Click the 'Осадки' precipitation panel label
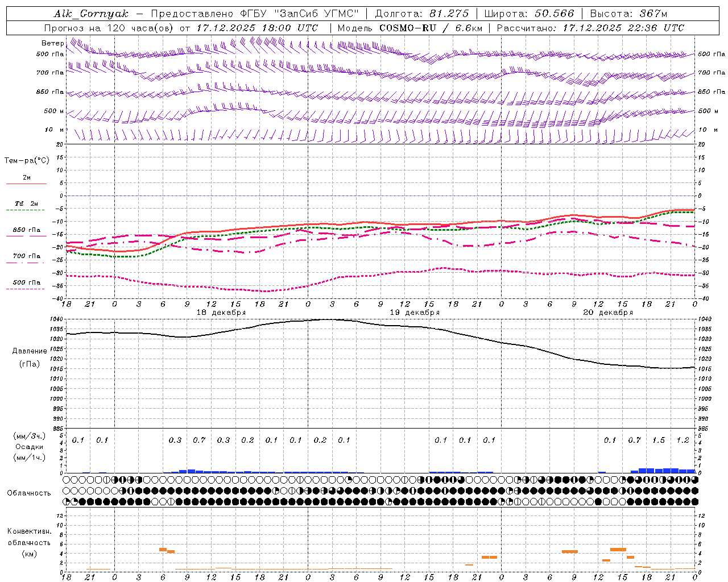 pyautogui.click(x=30, y=447)
